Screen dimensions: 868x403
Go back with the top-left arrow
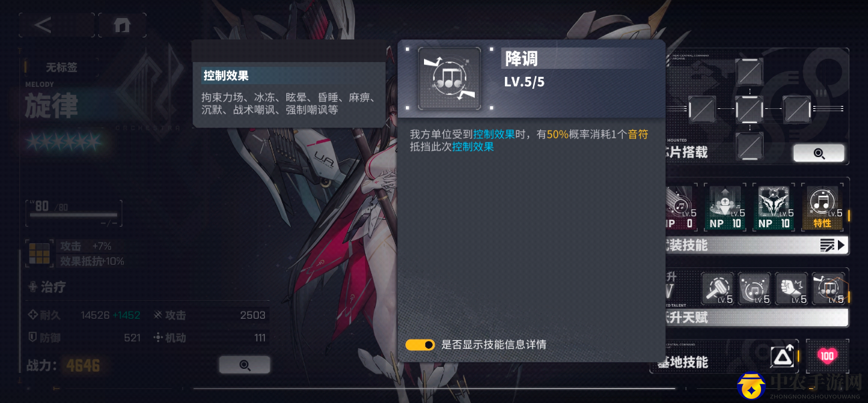[43, 25]
